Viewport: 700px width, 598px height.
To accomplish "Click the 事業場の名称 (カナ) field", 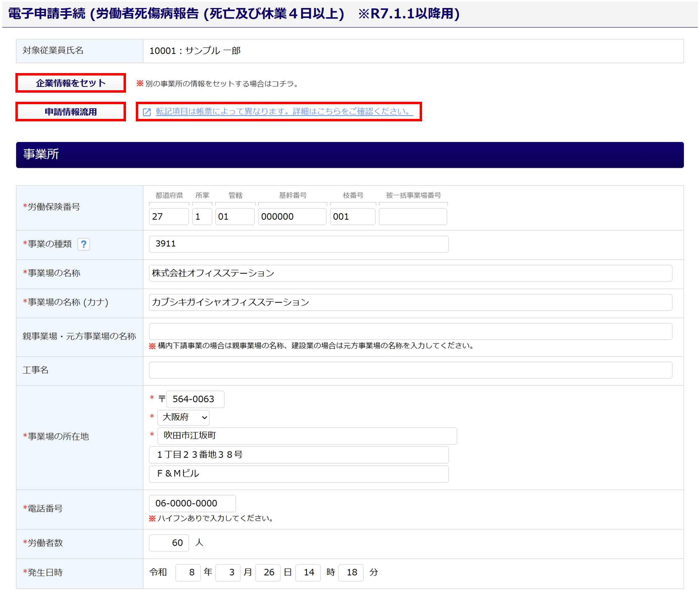I will pyautogui.click(x=410, y=302).
